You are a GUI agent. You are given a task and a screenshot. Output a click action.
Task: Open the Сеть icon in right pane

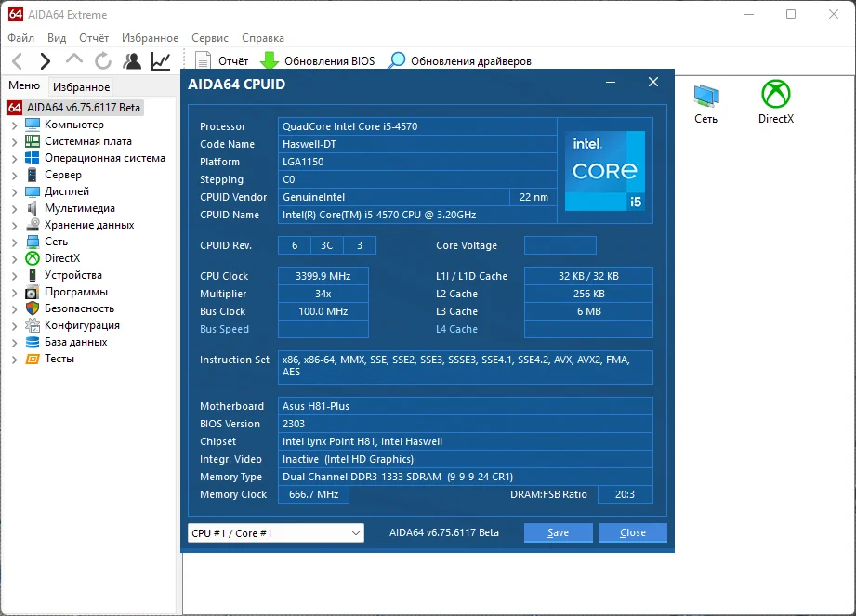[x=705, y=104]
